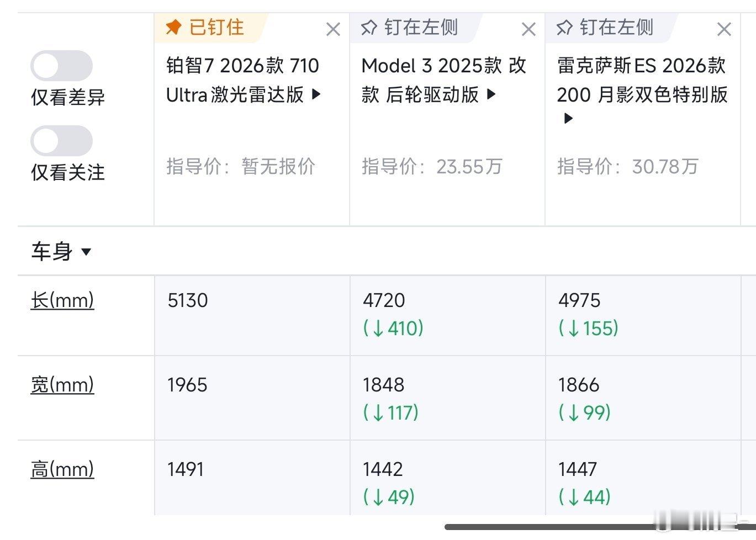756x540 pixels.
Task: Toggle 仅看差异 switch
Action: (x=61, y=66)
